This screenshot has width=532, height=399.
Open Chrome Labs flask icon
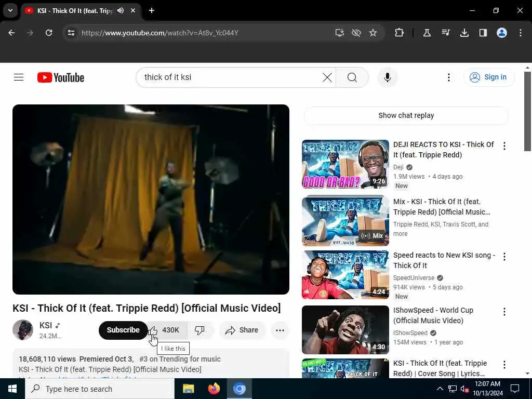click(427, 33)
